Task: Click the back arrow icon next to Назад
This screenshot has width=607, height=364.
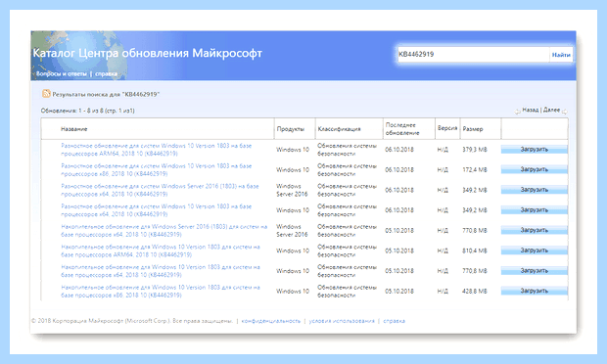Action: (x=518, y=112)
